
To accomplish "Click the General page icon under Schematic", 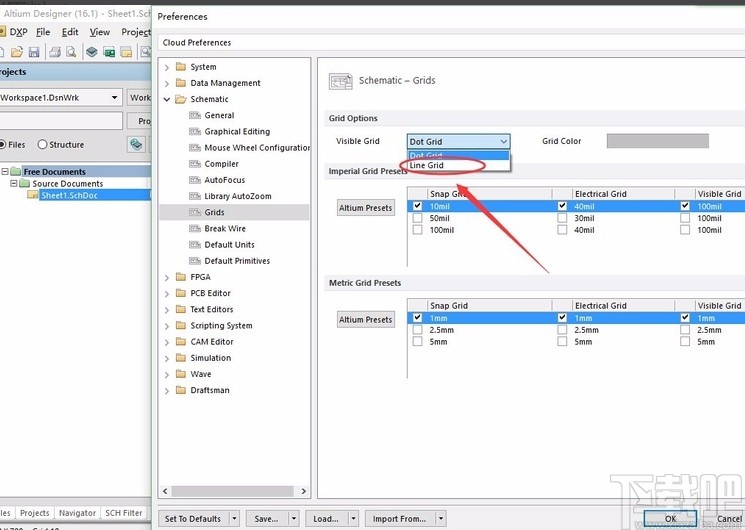I will coord(195,115).
